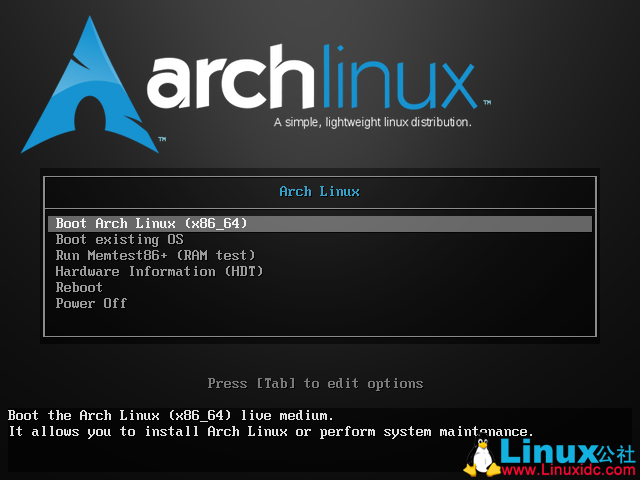Click 'Boot the Arch Linux (x86_64) live medium.' text
The image size is (640, 480).
(171, 416)
